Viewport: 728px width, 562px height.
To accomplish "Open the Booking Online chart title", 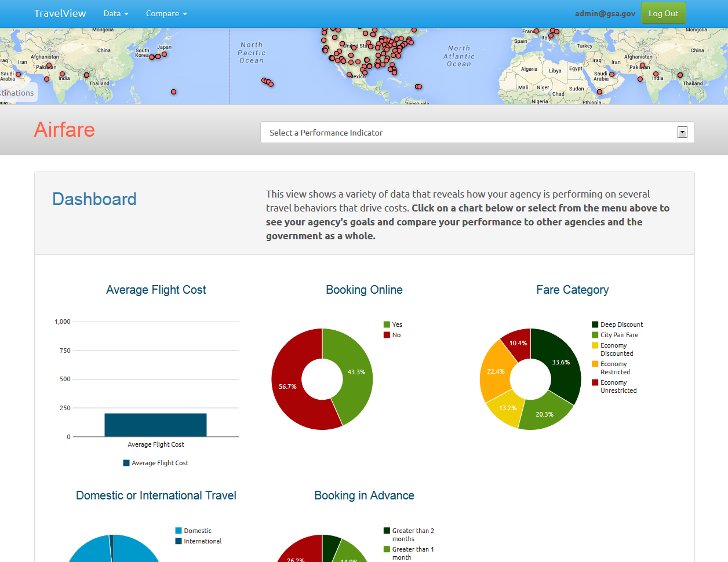I will pyautogui.click(x=364, y=290).
